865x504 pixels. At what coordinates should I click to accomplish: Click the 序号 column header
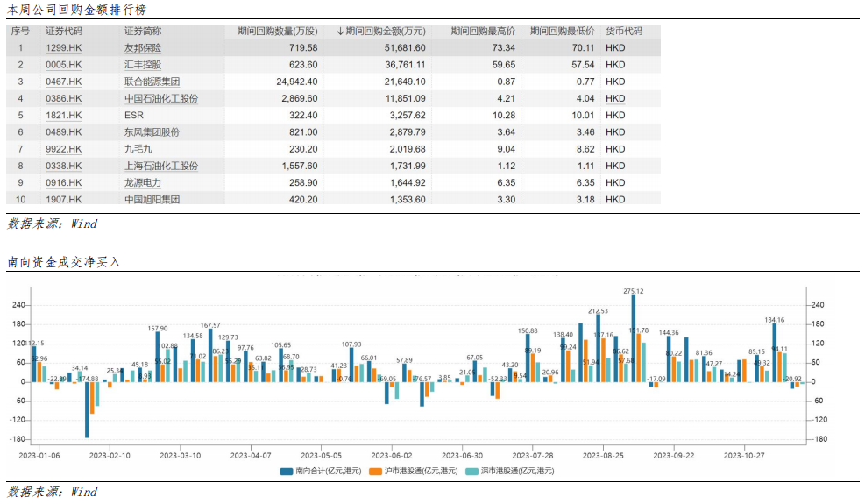20,32
